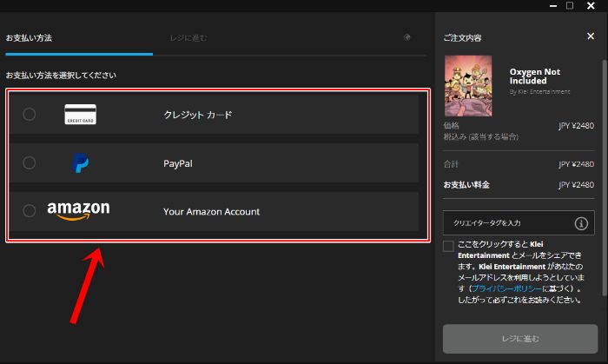
Task: Minimize the purchase window
Action: click(x=553, y=6)
